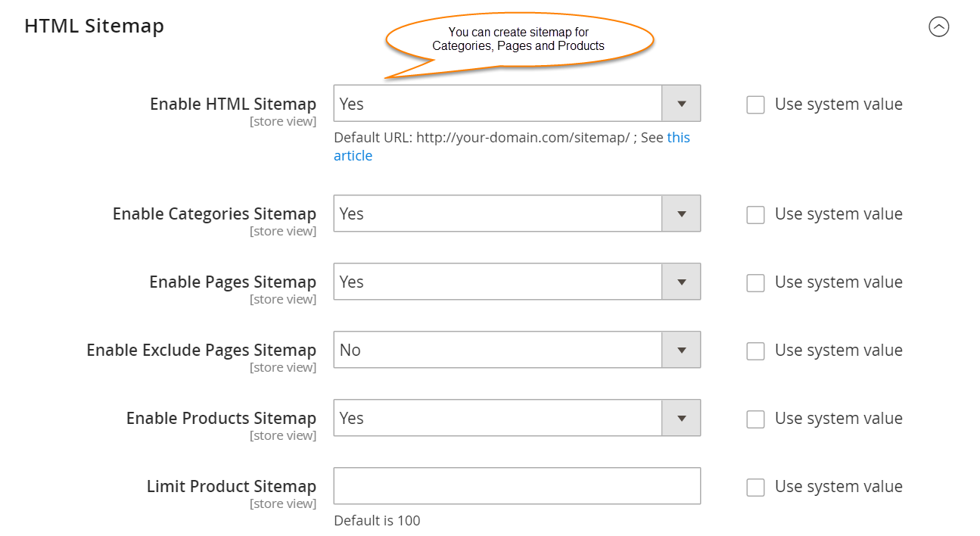
Task: Open the 'this article' link
Action: [678, 138]
